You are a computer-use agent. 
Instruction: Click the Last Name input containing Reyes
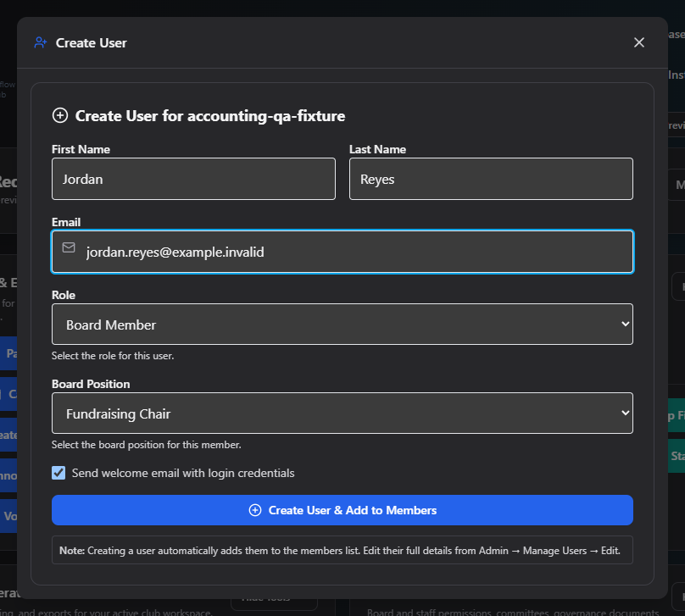coord(491,179)
